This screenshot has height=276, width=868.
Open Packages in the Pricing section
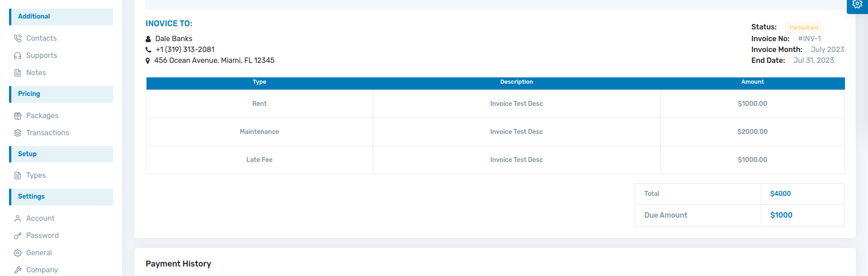tap(42, 116)
